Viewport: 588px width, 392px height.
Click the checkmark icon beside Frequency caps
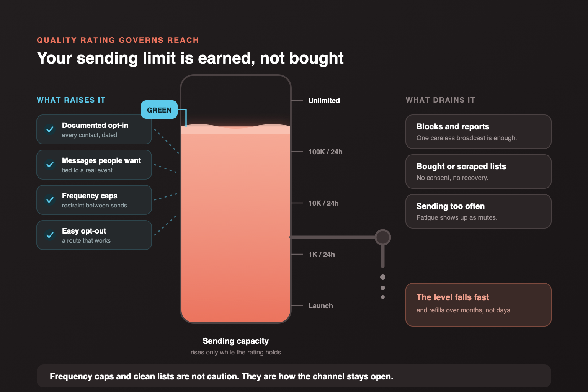[x=50, y=200]
